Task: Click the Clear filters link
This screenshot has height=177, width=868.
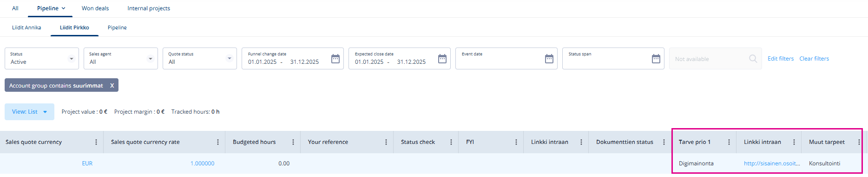Action: (814, 59)
